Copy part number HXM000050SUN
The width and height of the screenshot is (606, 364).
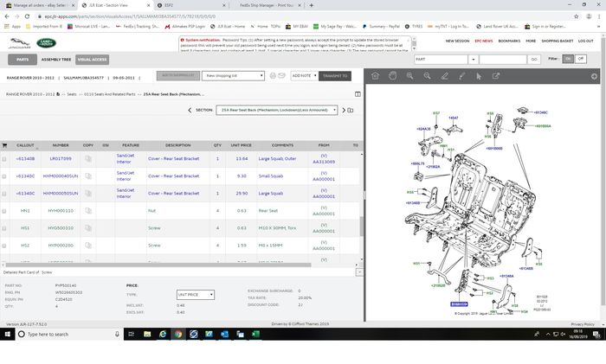click(x=88, y=194)
